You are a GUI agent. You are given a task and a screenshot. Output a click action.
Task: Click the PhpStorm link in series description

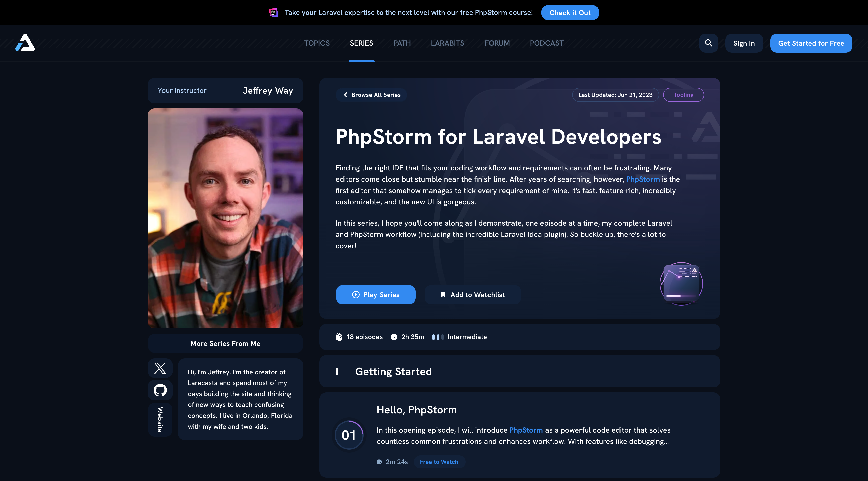[642, 179]
